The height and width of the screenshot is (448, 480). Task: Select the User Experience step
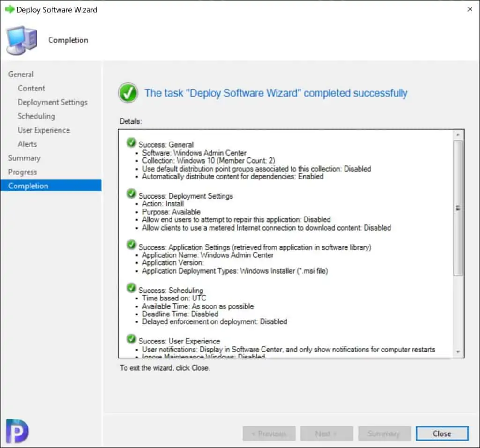(44, 130)
